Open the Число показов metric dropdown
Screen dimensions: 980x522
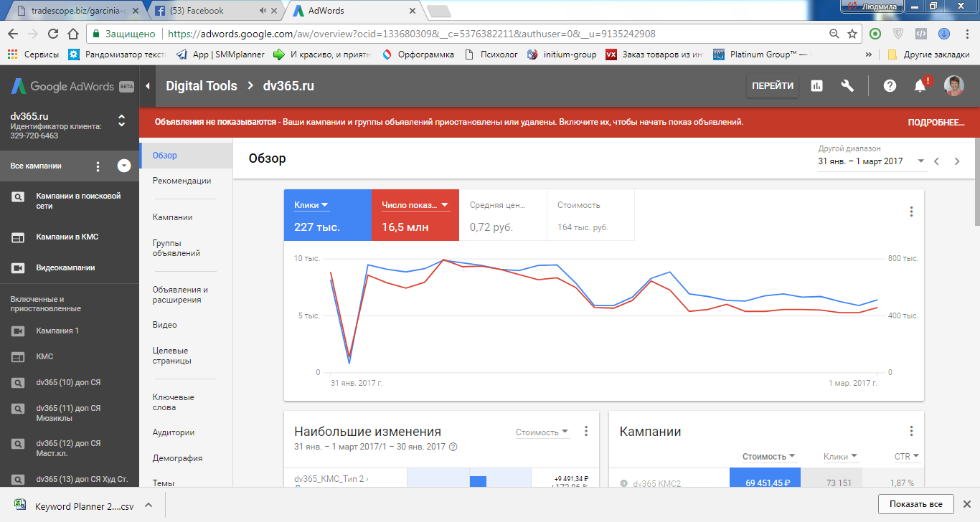click(x=415, y=205)
